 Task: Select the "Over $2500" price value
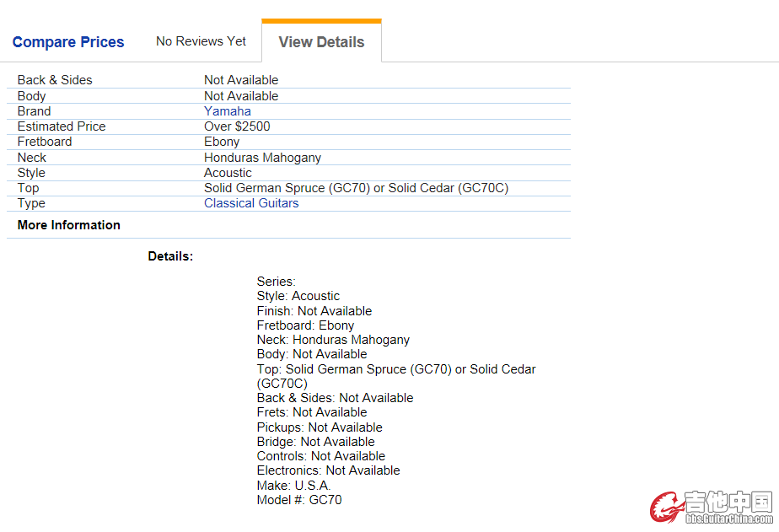click(x=237, y=126)
